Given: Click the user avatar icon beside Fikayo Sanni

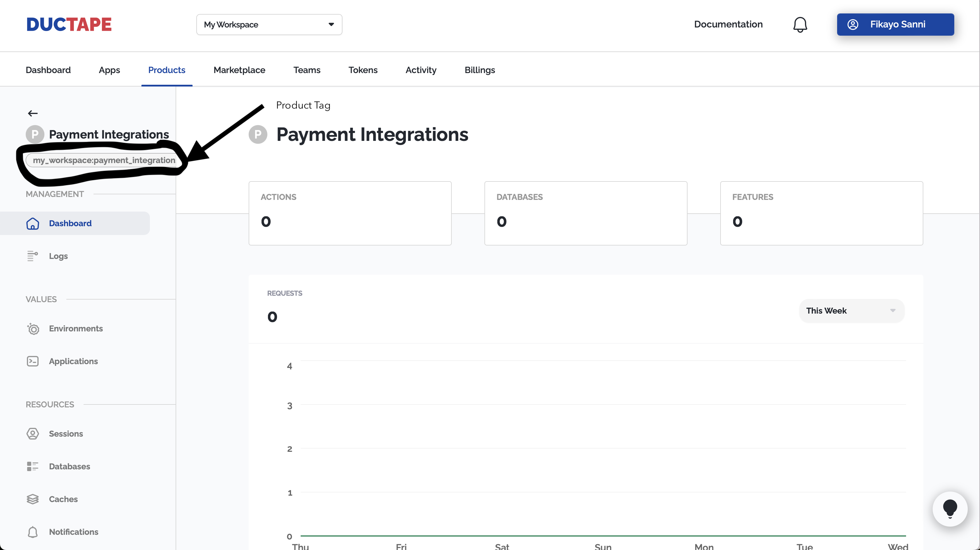Looking at the screenshot, I should pos(853,24).
